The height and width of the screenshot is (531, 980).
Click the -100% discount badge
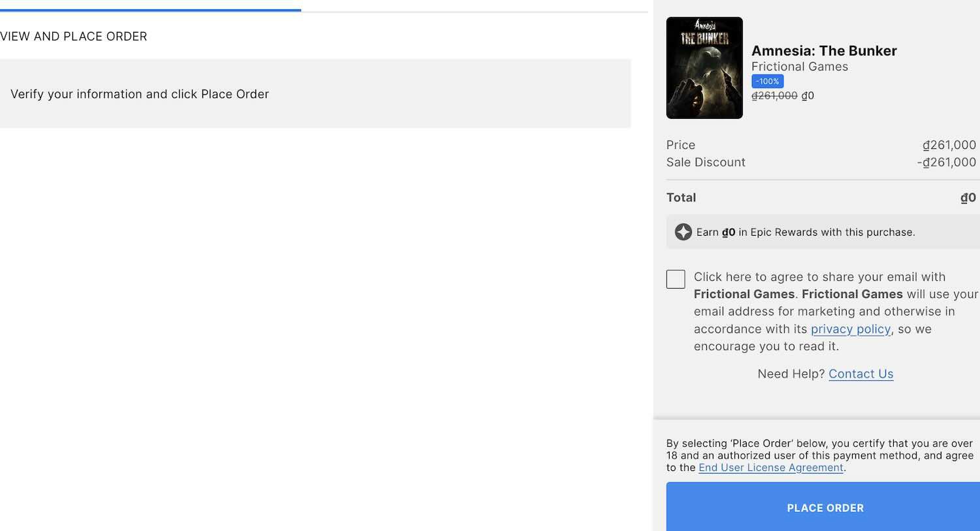coord(767,82)
